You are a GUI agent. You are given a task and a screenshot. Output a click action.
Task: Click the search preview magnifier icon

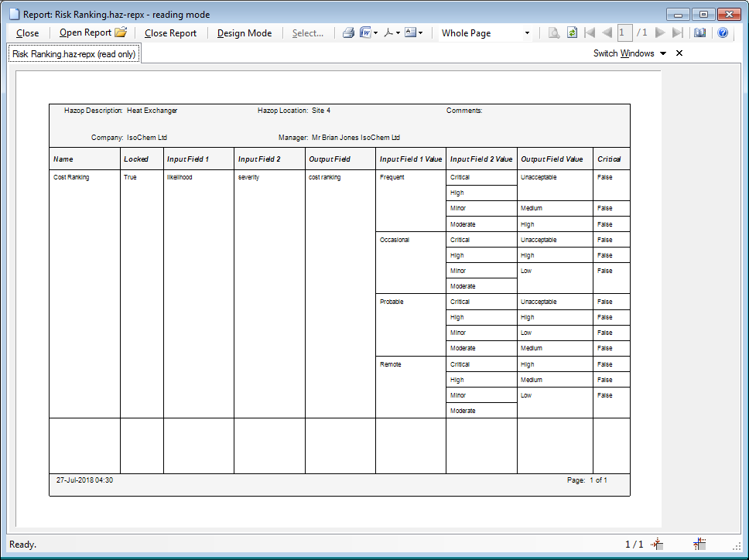click(553, 32)
